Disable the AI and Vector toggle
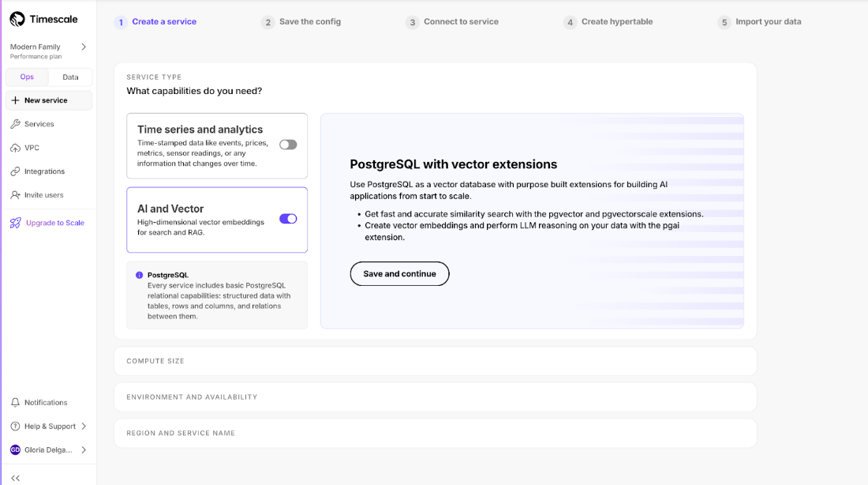 288,219
